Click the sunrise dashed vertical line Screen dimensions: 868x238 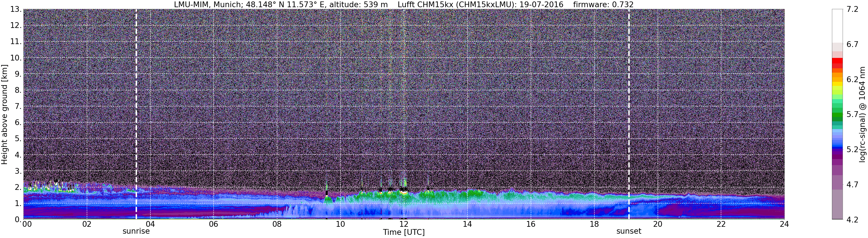pos(136,114)
